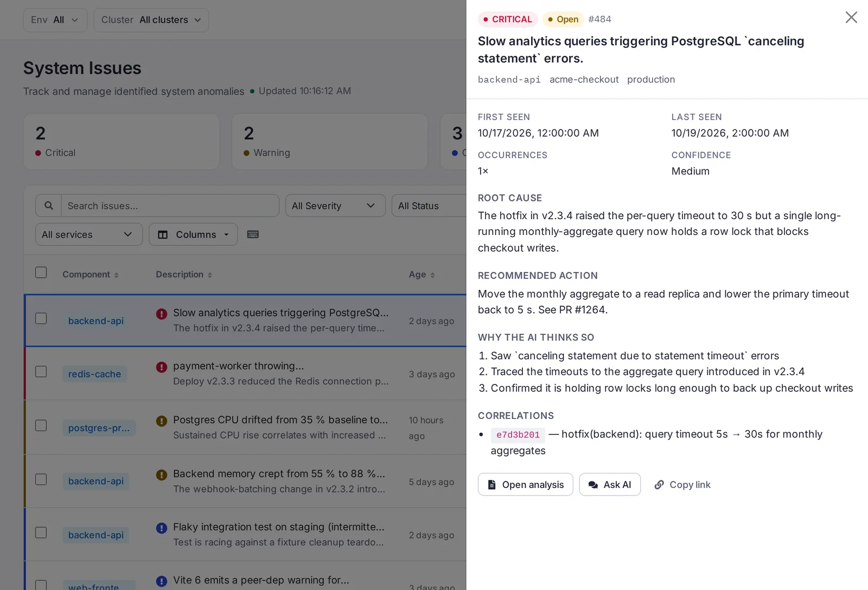The image size is (868, 590).
Task: Click commit hash e7d3b201
Action: coord(518,435)
